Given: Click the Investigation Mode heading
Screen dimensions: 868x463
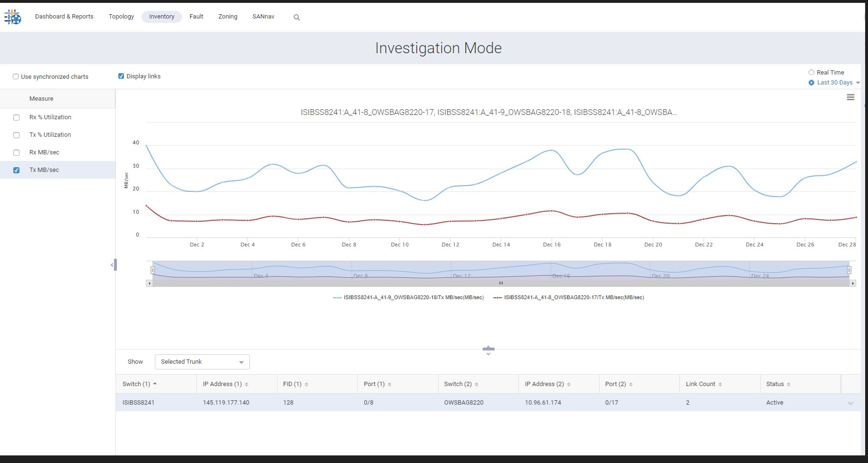Looking at the screenshot, I should pos(439,48).
